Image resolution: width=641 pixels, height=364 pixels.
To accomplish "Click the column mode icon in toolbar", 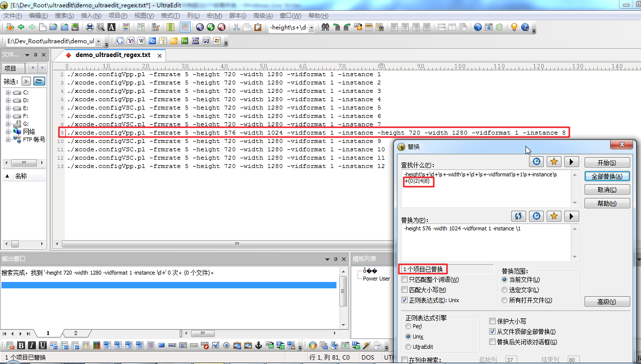I will pos(170,27).
